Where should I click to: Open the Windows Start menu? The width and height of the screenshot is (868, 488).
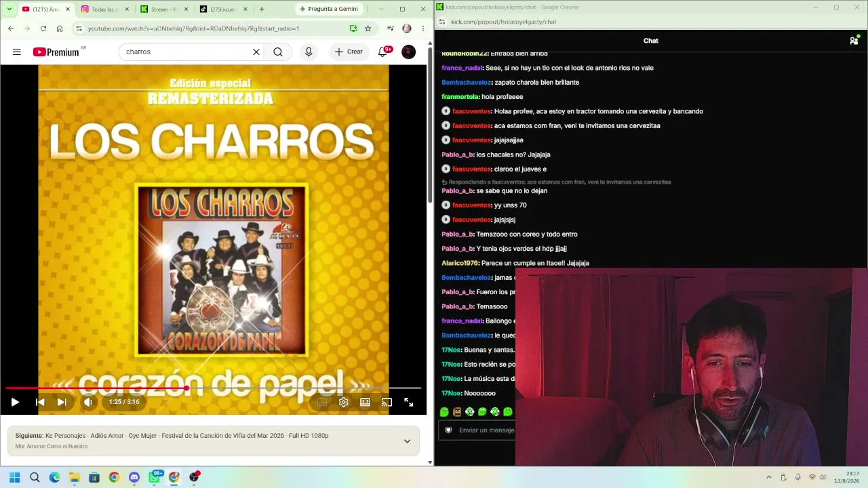(x=14, y=477)
